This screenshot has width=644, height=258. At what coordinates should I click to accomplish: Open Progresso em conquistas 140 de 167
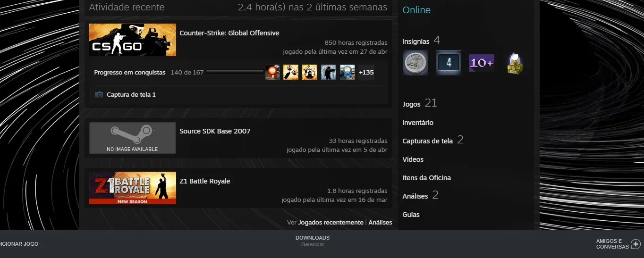click(149, 72)
